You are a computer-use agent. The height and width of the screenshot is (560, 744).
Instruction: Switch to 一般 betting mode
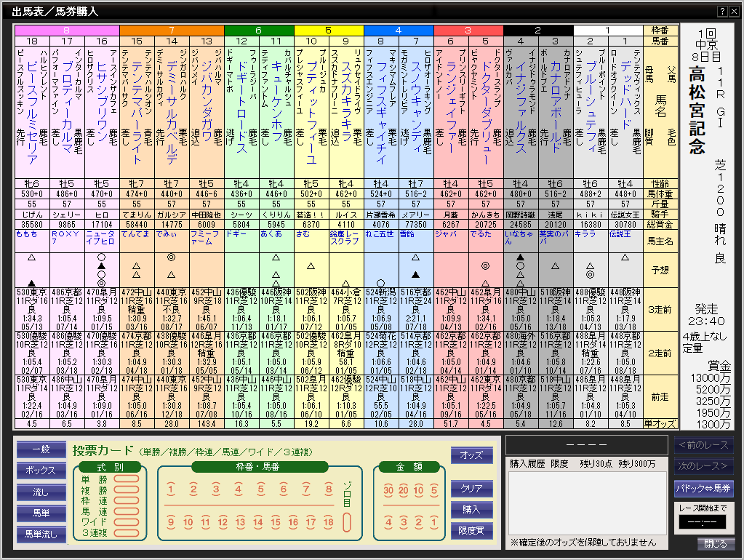click(41, 449)
